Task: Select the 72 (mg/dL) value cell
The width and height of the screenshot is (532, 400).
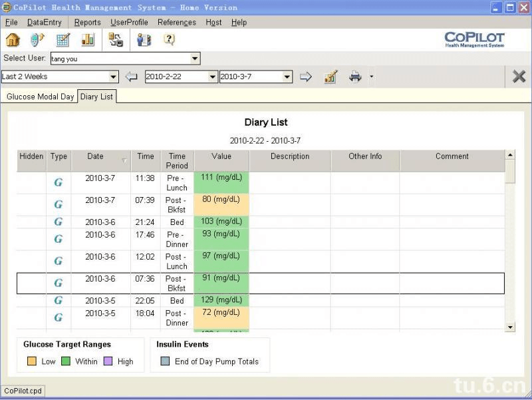Action: click(221, 318)
